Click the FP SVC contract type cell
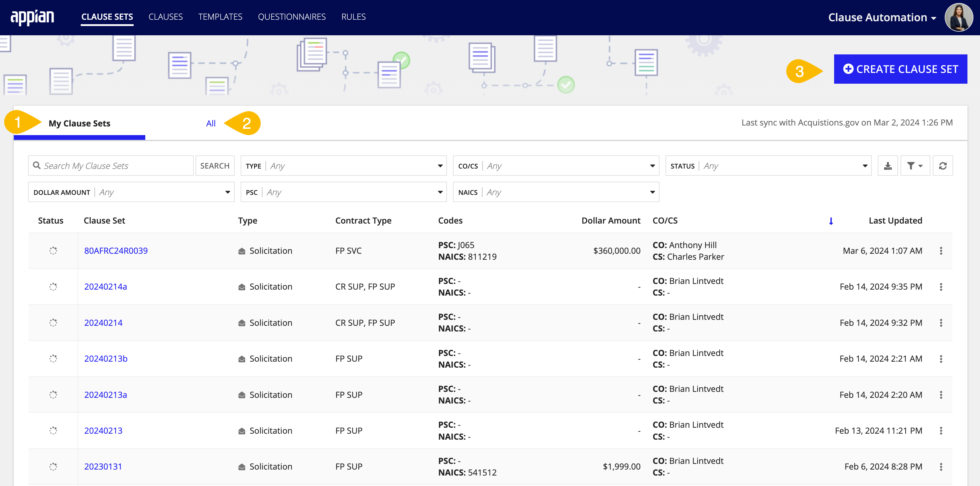Image resolution: width=980 pixels, height=486 pixels. [349, 251]
